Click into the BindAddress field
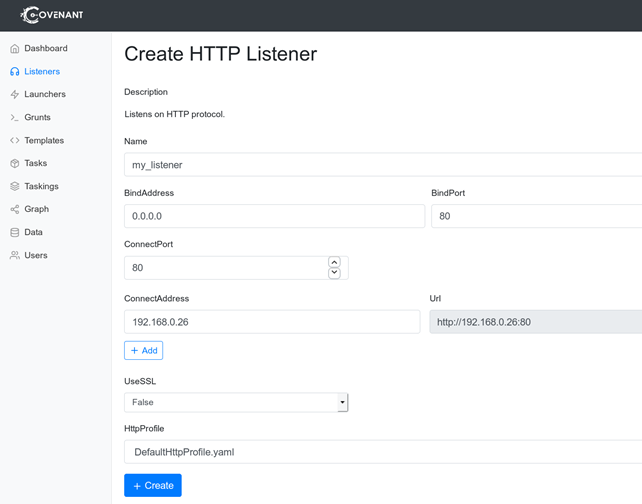Screen dimensions: 642x504 point(274,216)
